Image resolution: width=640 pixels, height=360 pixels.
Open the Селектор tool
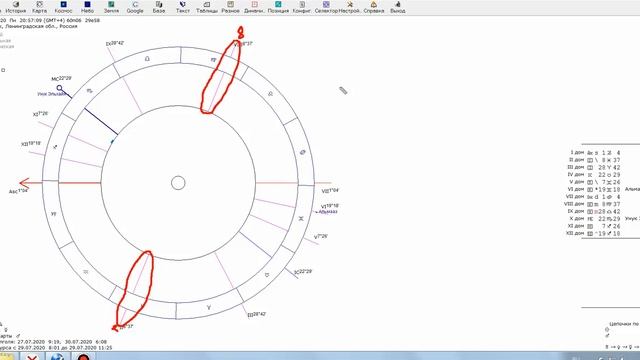[326, 7]
